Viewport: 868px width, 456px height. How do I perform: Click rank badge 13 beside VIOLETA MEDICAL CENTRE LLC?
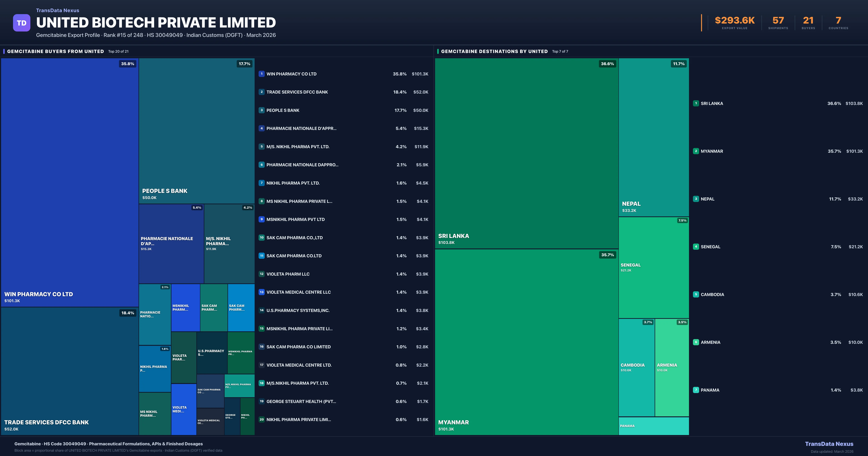point(261,292)
